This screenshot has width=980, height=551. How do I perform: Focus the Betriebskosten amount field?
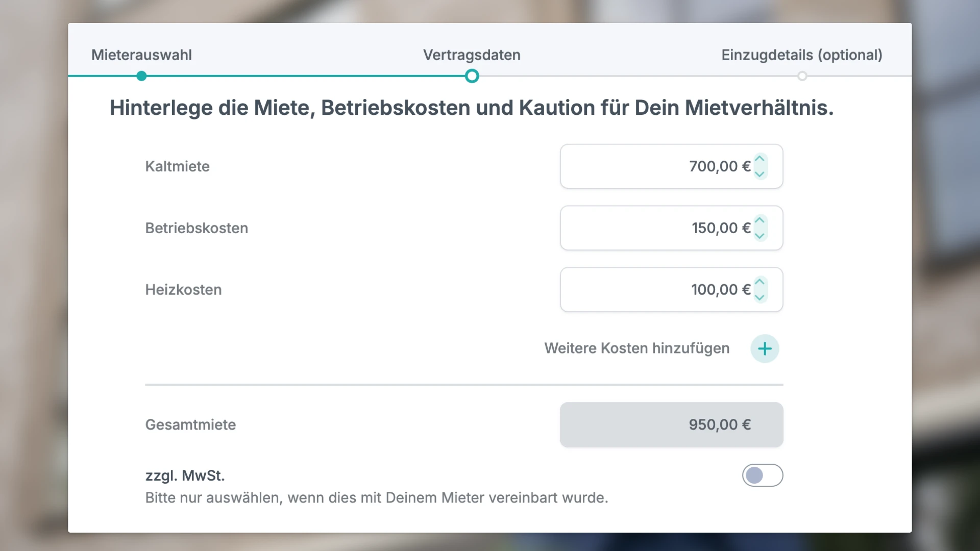pos(671,228)
